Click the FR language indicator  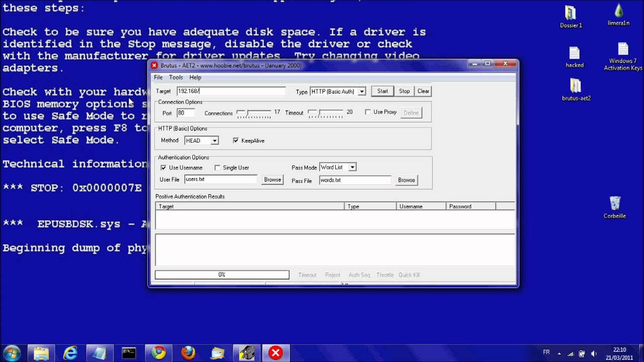pyautogui.click(x=546, y=352)
